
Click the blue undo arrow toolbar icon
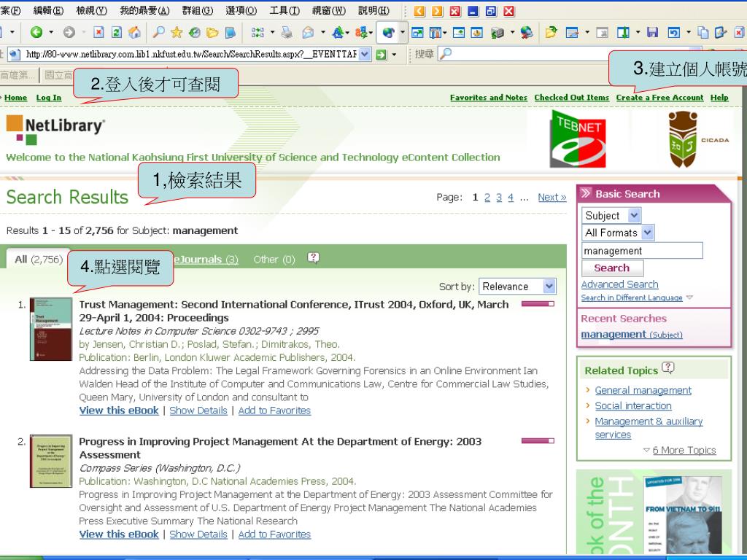[673, 32]
